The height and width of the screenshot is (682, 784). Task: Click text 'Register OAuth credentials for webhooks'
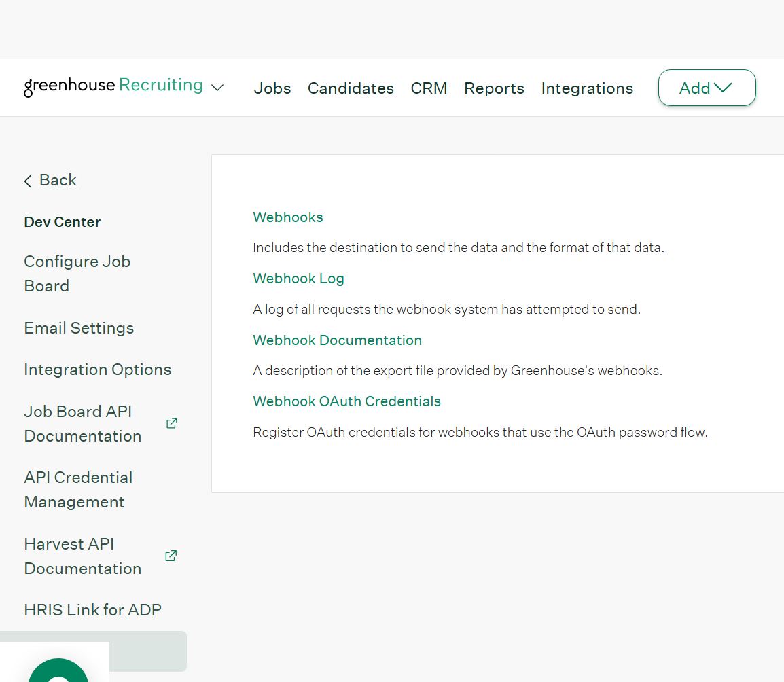(x=376, y=433)
